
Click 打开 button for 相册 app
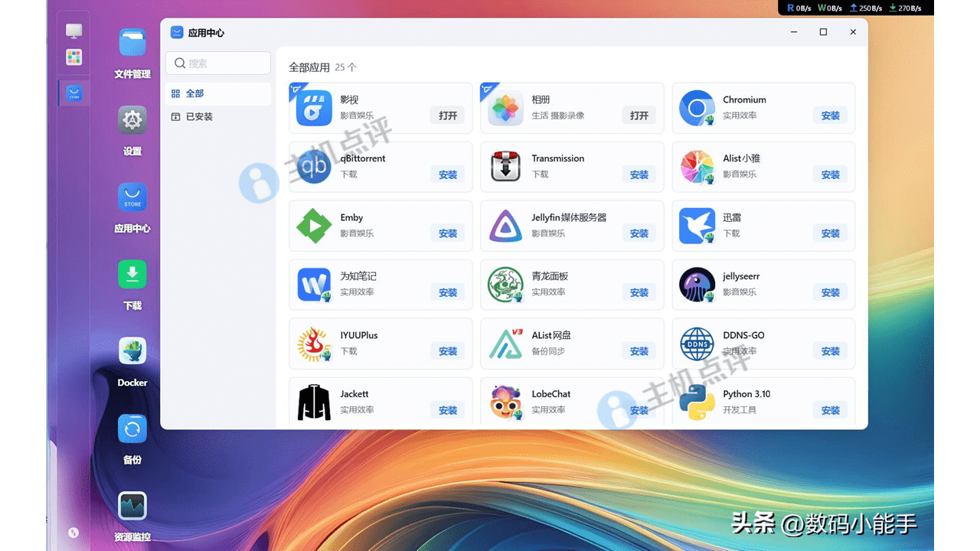tap(639, 116)
